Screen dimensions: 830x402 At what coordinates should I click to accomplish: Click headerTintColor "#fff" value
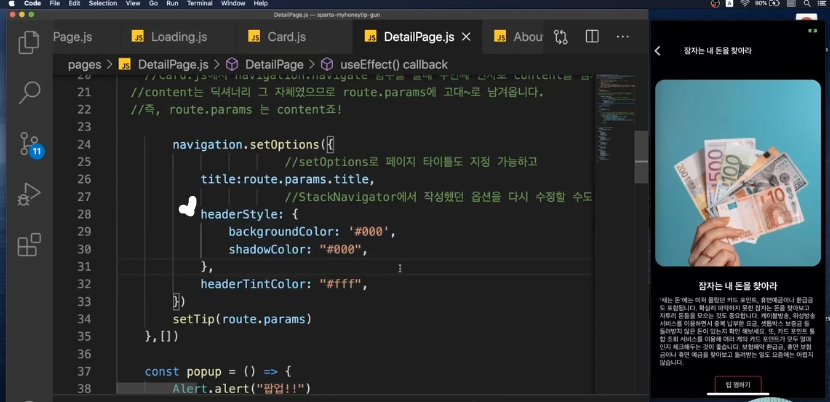click(x=340, y=284)
